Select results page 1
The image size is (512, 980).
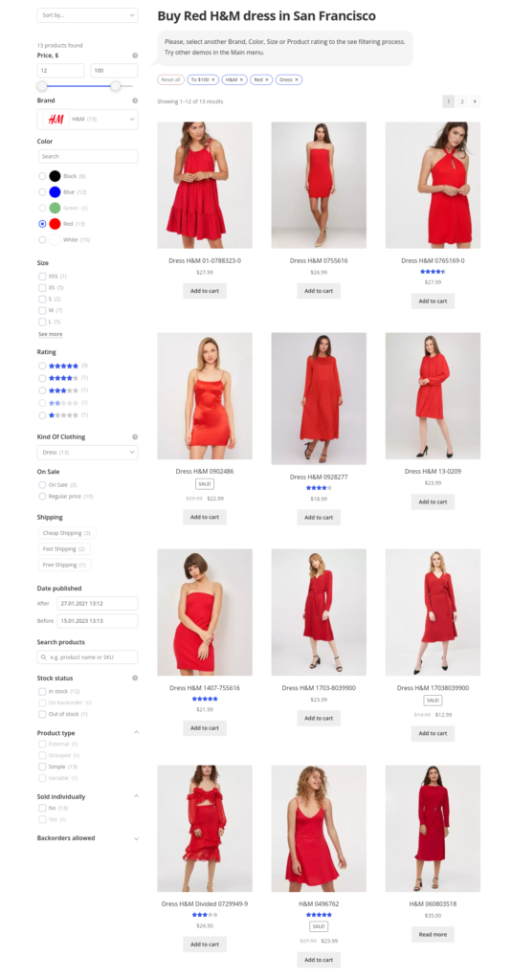point(448,101)
